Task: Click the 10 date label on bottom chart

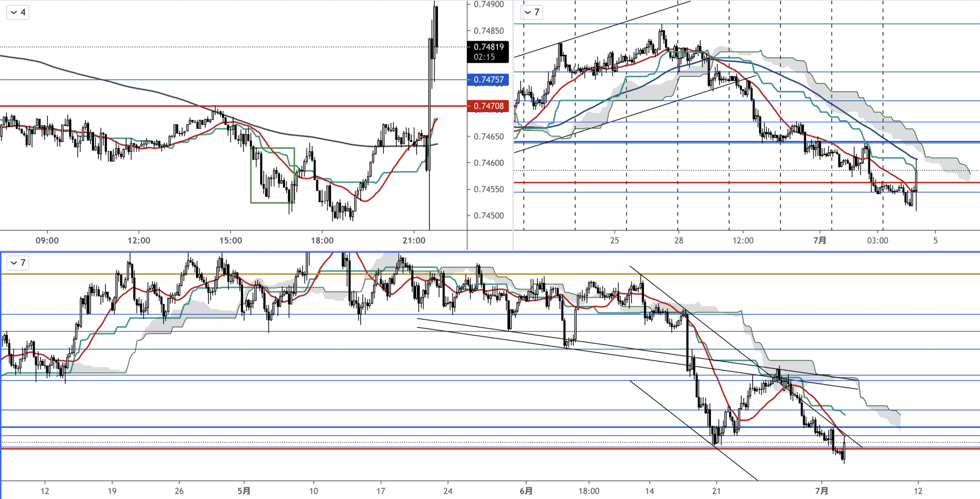Action: pyautogui.click(x=314, y=491)
